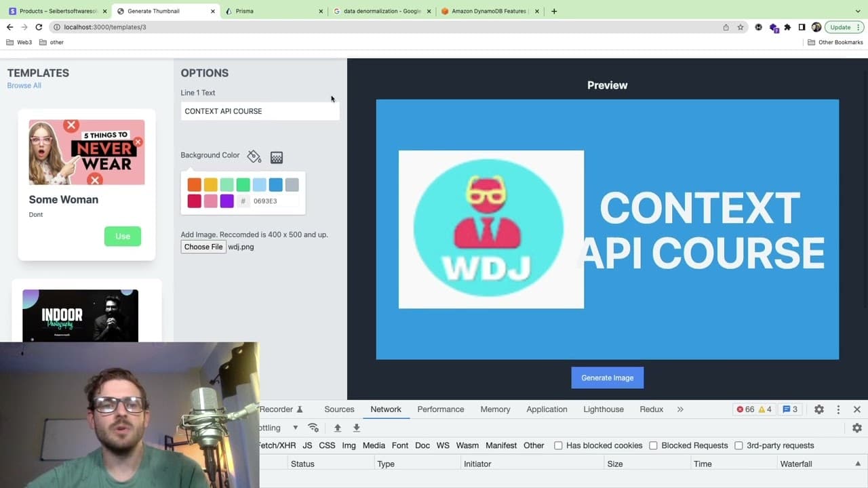
Task: Open Network panel settings gear
Action: (x=857, y=428)
